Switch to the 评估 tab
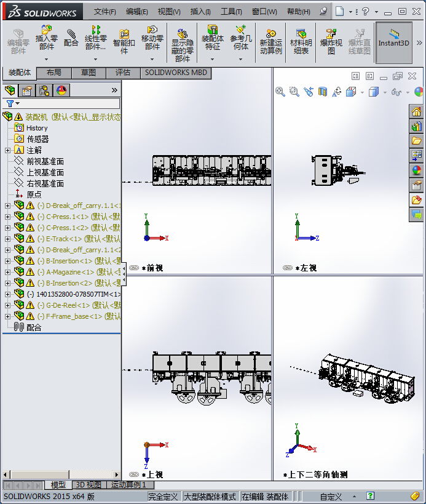Image resolution: width=426 pixels, height=504 pixels. pos(123,73)
